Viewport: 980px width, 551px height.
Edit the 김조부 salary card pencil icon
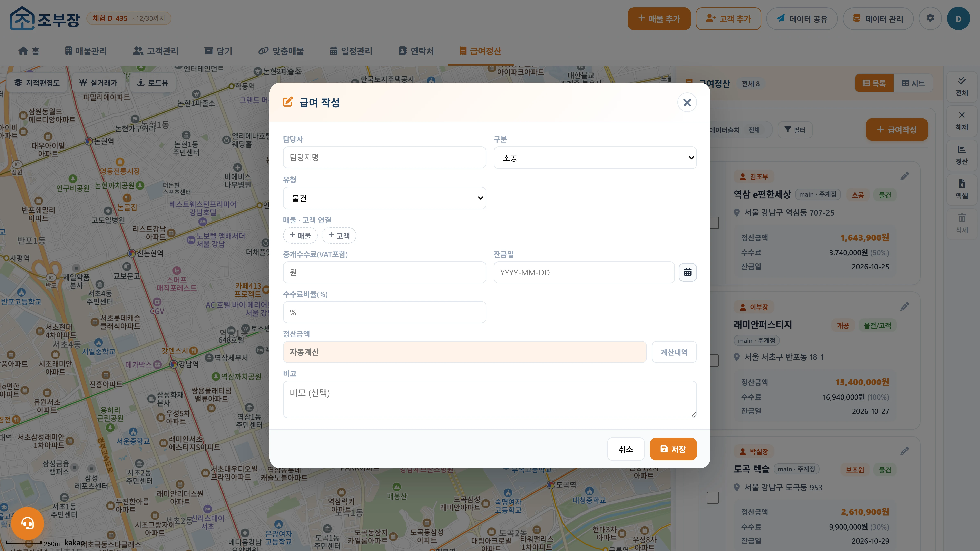coord(904,177)
